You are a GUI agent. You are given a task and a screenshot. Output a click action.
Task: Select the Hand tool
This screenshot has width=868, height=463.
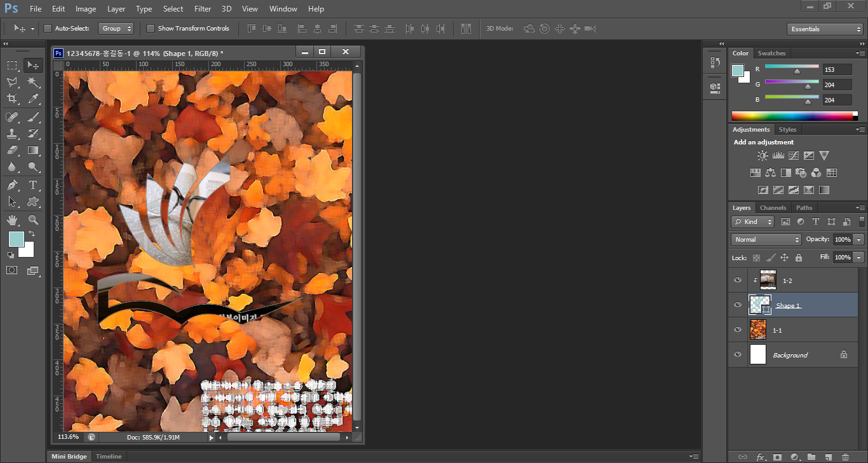[12, 220]
